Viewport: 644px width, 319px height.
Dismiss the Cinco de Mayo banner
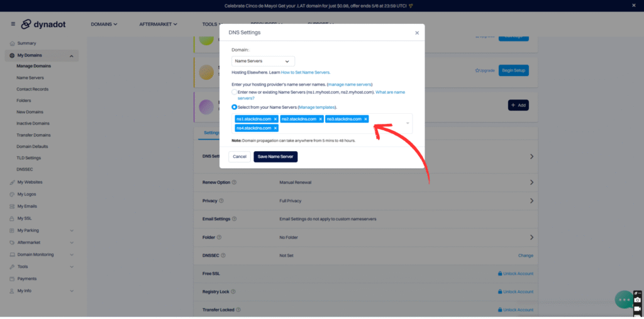(634, 5)
